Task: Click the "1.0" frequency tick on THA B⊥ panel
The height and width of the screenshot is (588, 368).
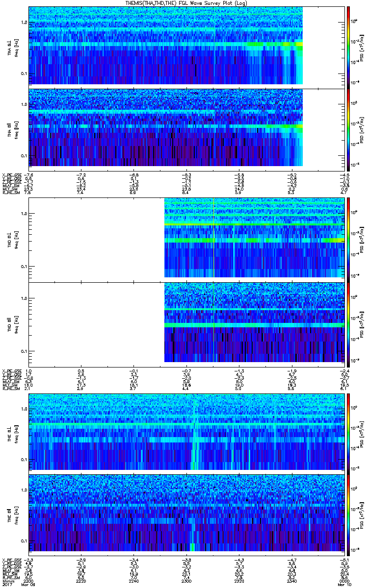Action: click(x=24, y=23)
